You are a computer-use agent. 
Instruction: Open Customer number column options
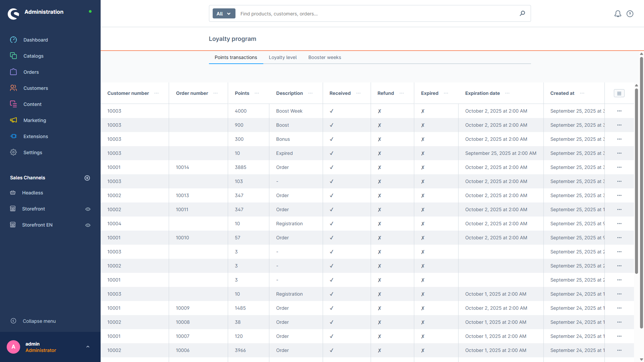pyautogui.click(x=156, y=94)
